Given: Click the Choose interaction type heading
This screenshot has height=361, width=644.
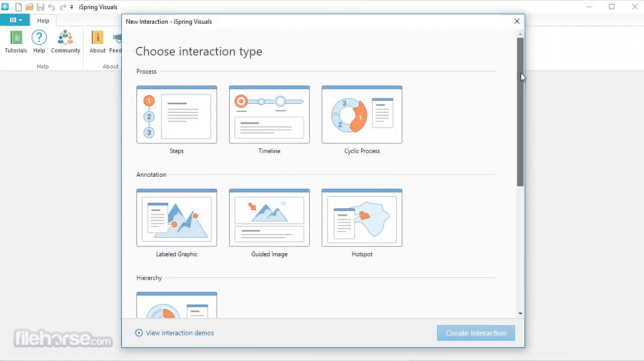Looking at the screenshot, I should click(199, 51).
